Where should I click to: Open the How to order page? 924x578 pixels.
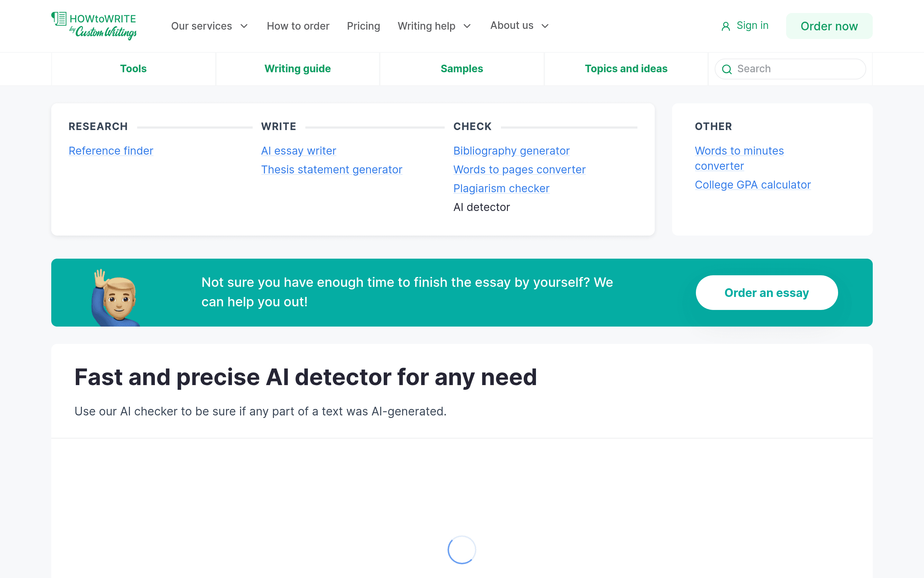pos(298,26)
